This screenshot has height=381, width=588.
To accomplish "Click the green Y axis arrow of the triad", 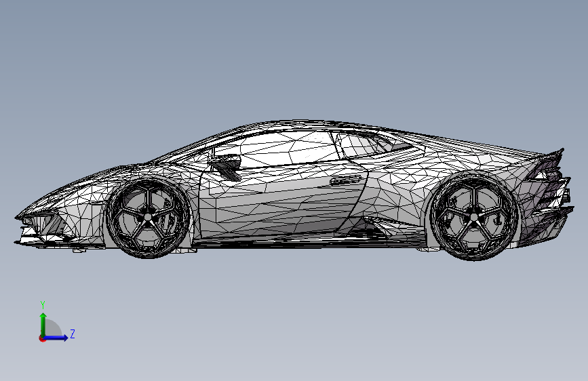I will point(43,324).
